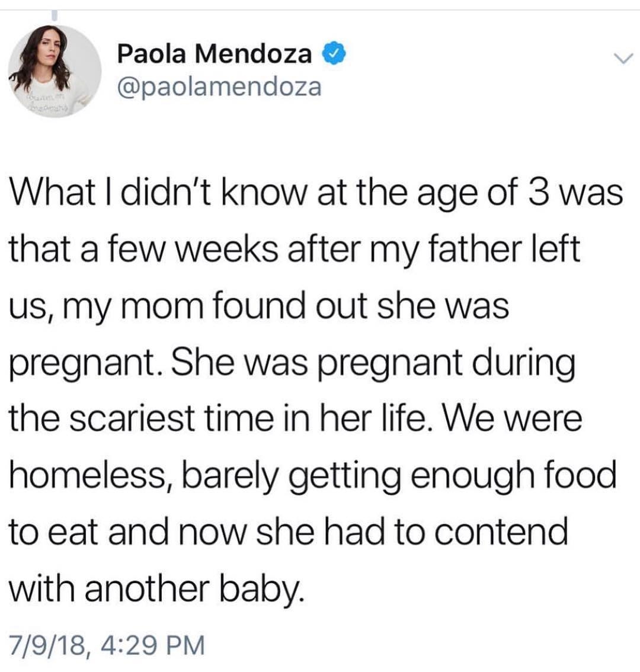Open the Paola Mendoza display name link
640x672 pixels.
click(x=215, y=55)
